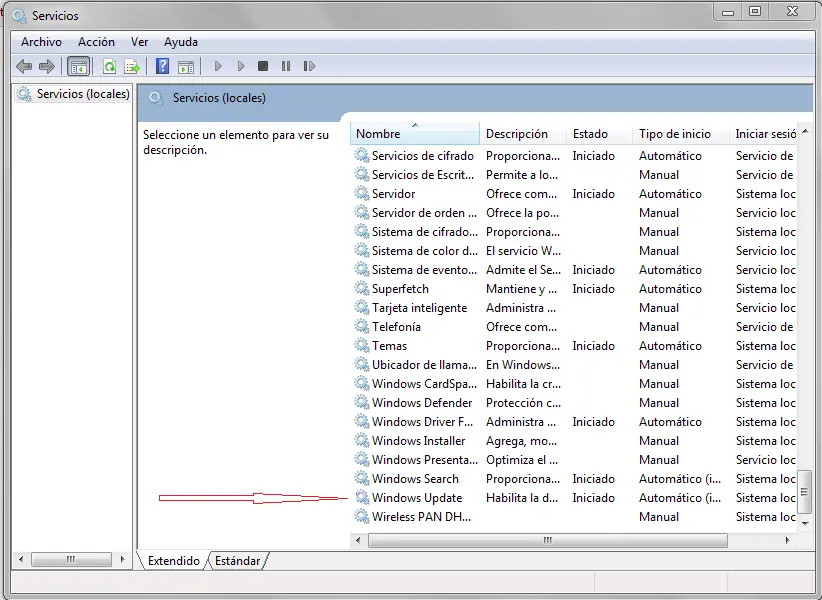Open the Ver menu

coord(139,42)
